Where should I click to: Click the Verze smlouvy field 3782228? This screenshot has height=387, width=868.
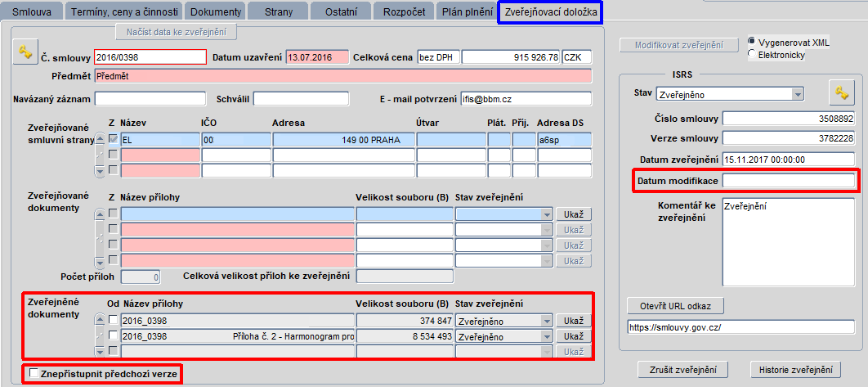(789, 137)
